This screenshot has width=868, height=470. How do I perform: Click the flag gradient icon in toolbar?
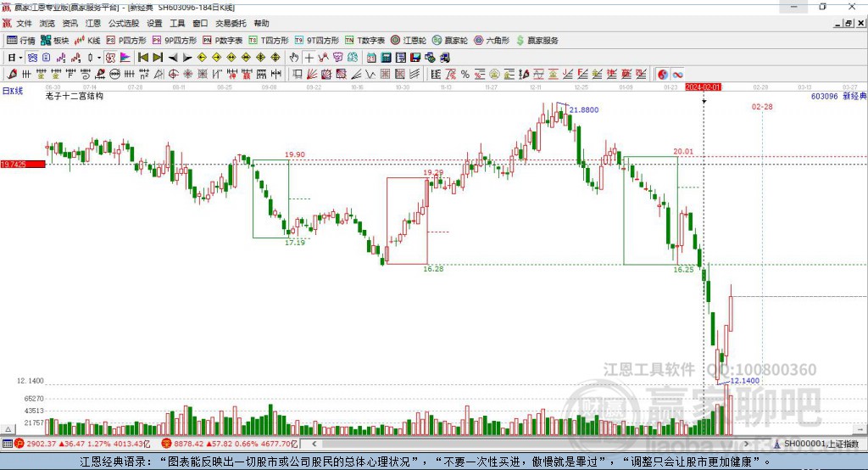tap(125, 58)
